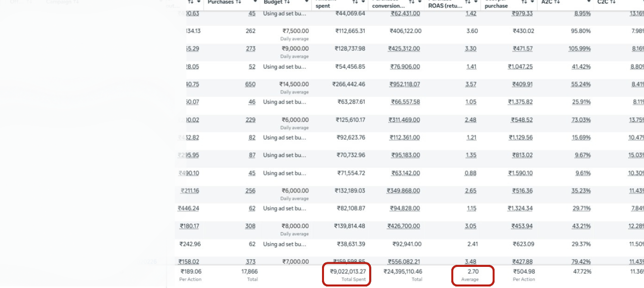Click the Cost per purchase sort arrows
644x288 pixels.
[521, 2]
